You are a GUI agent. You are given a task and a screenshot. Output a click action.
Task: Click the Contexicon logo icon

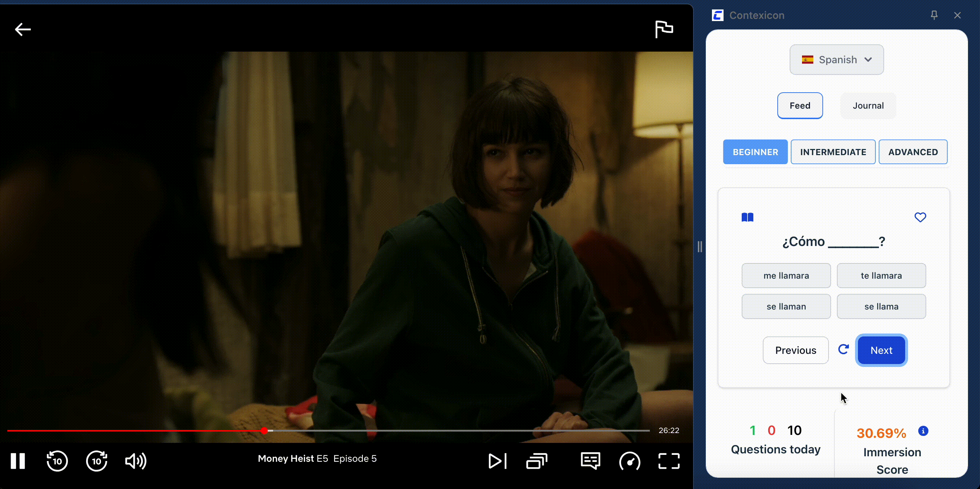(717, 15)
